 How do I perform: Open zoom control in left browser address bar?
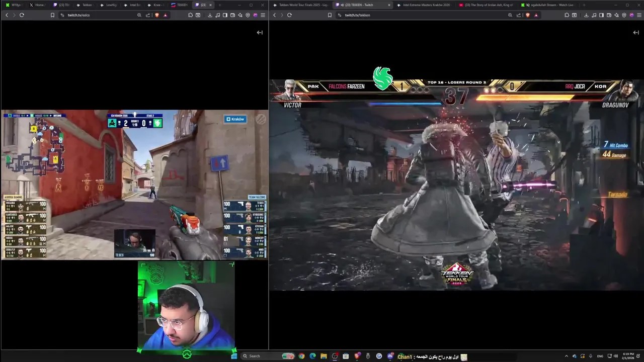point(139,15)
